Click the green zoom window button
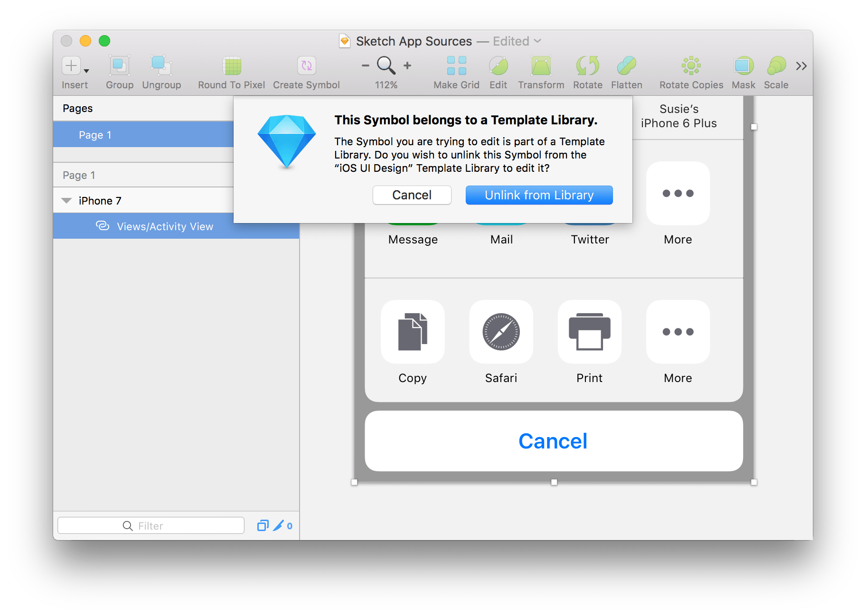 coord(104,41)
